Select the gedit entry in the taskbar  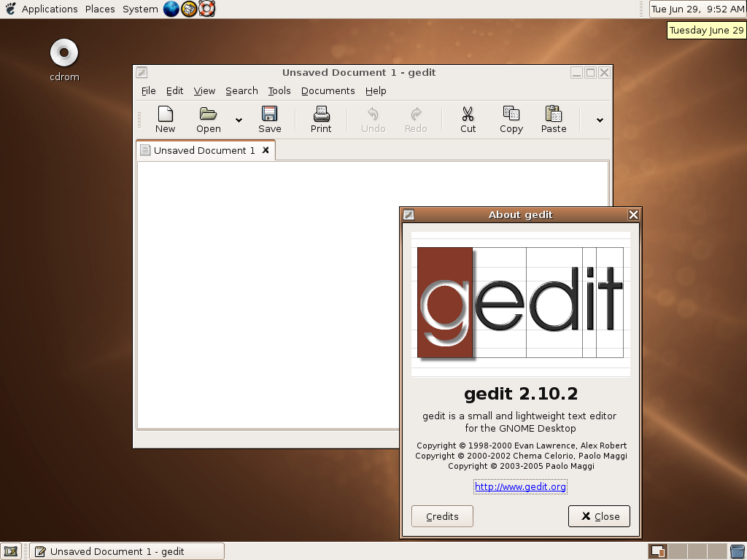126,551
